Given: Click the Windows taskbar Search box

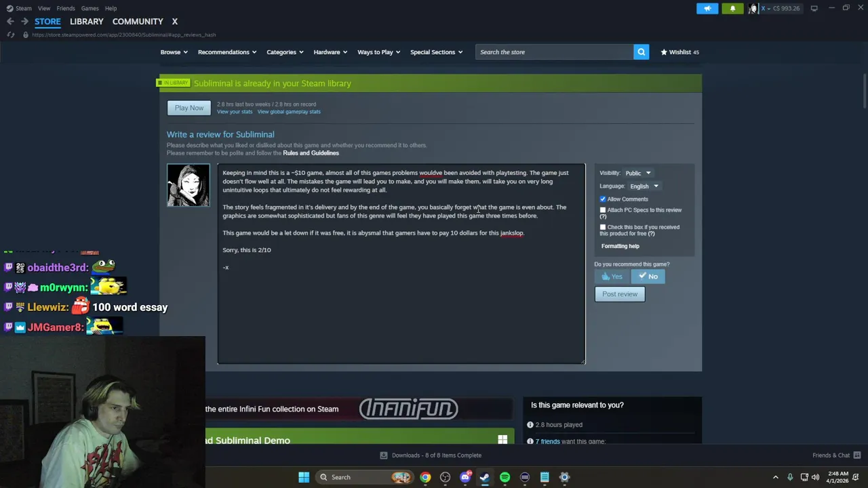Looking at the screenshot, I should click(366, 477).
